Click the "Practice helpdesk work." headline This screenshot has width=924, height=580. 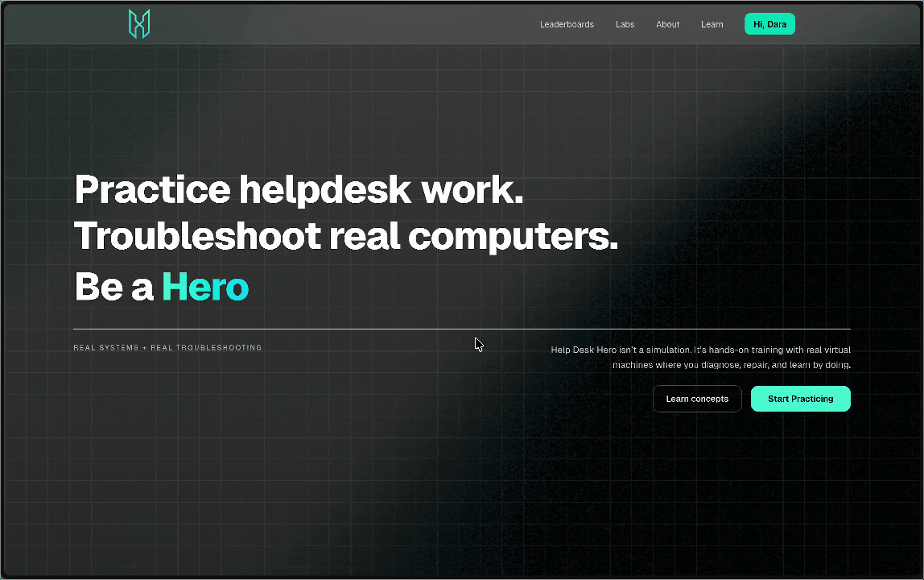pyautogui.click(x=299, y=189)
